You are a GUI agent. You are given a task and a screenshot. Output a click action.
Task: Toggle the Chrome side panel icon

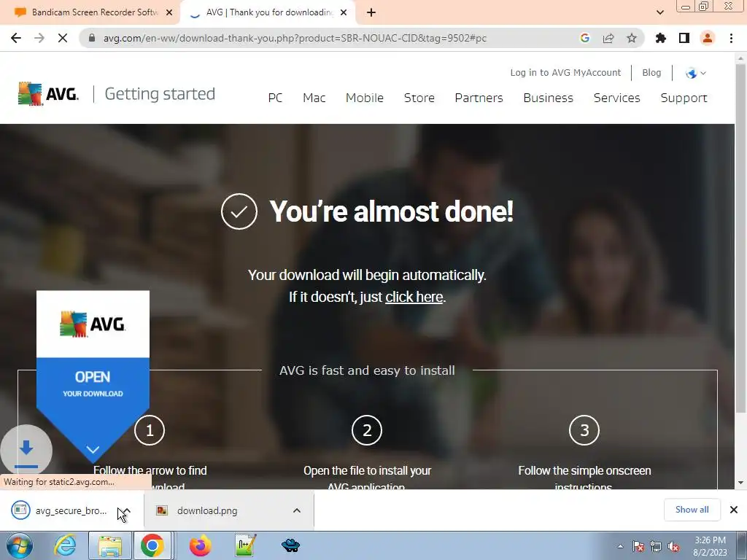click(684, 38)
